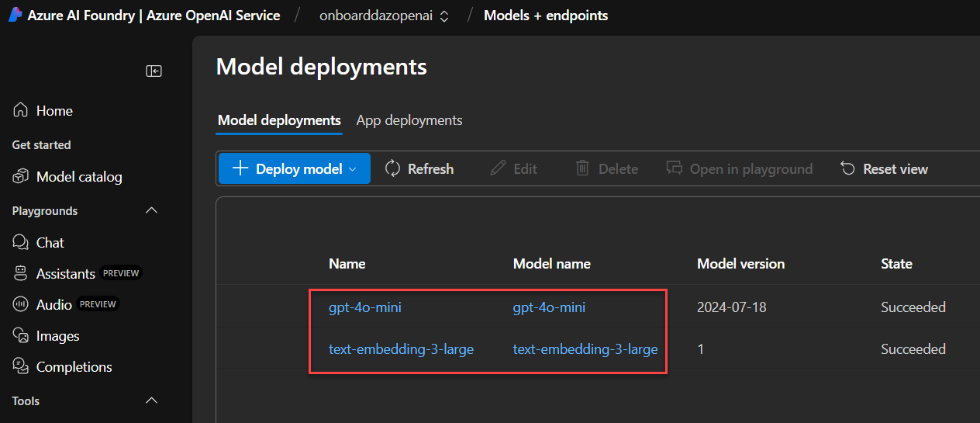Click the Completions document icon

(21, 367)
